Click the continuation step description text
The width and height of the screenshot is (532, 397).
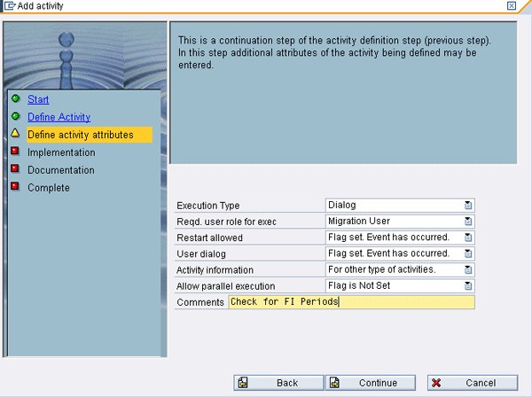point(334,52)
